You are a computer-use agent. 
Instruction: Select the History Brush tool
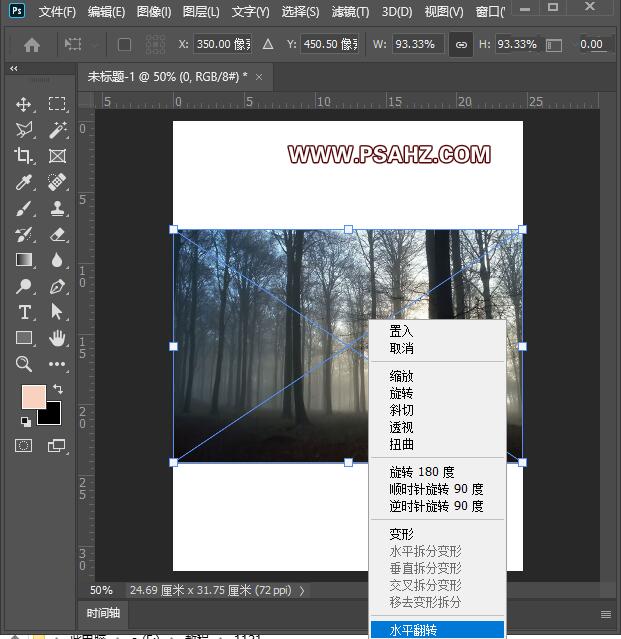24,234
